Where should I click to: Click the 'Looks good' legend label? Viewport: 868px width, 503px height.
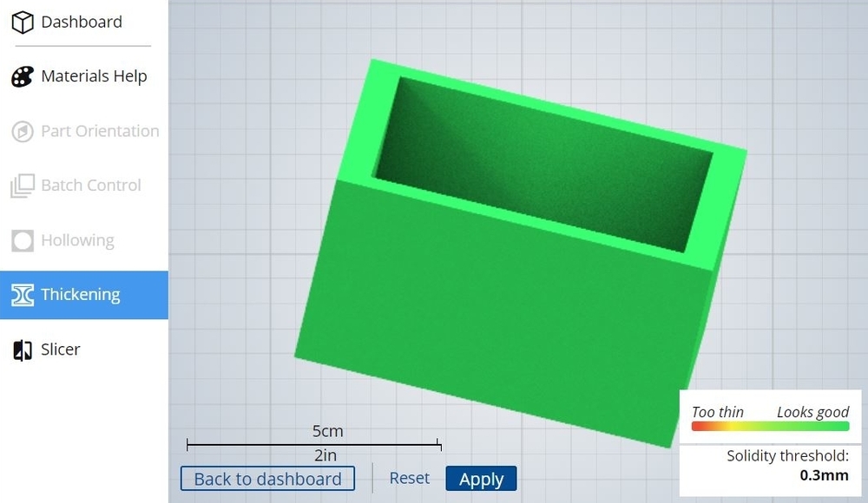tap(812, 412)
